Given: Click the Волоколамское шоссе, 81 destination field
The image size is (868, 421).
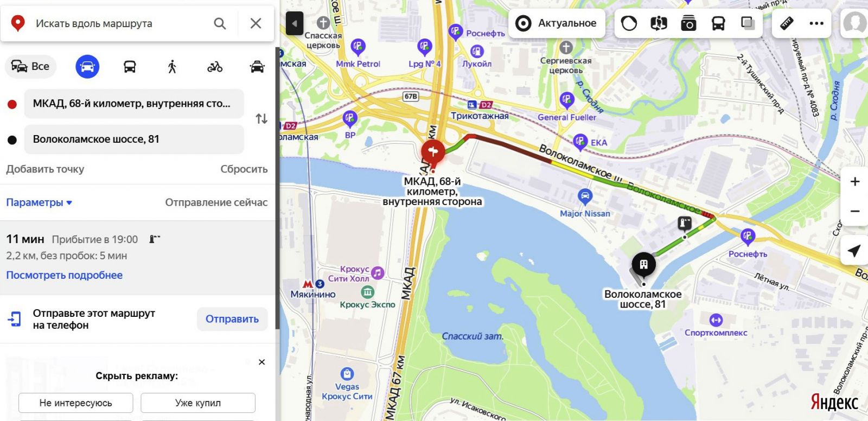Looking at the screenshot, I should coord(134,139).
